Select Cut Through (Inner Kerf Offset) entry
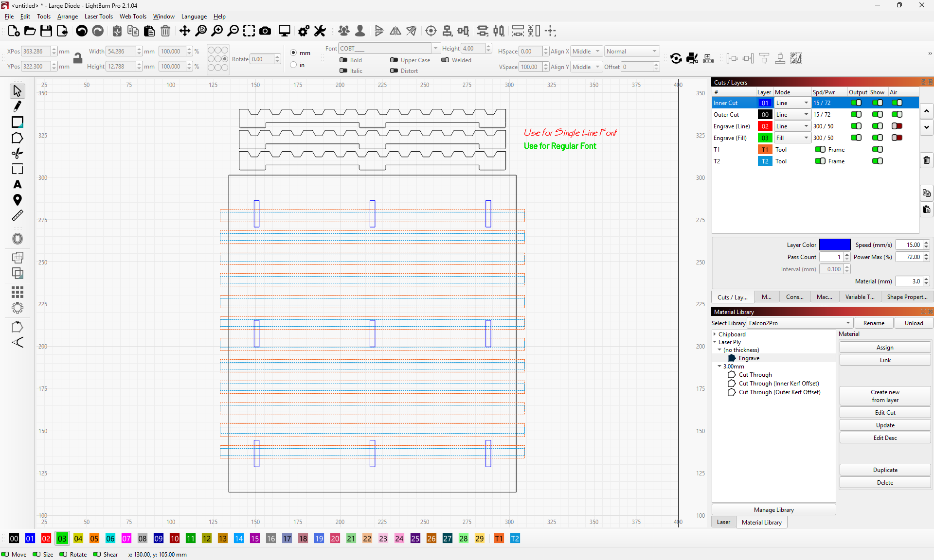This screenshot has width=934, height=560. (x=779, y=383)
